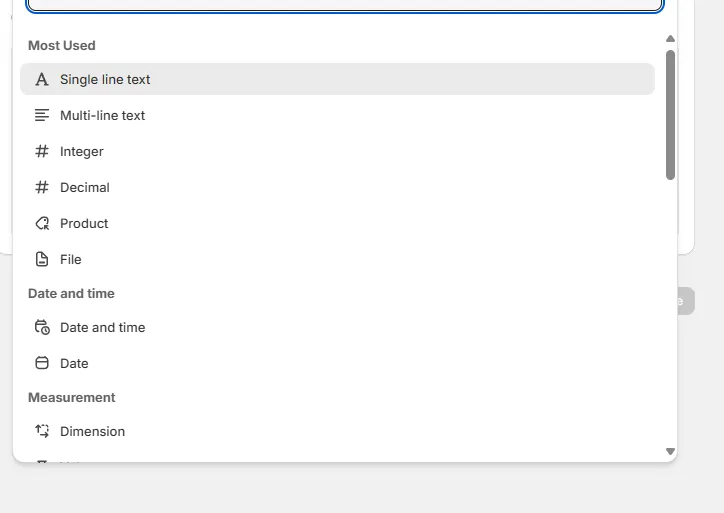Select the Dimension measurement option
This screenshot has height=513, width=724.
pos(92,431)
